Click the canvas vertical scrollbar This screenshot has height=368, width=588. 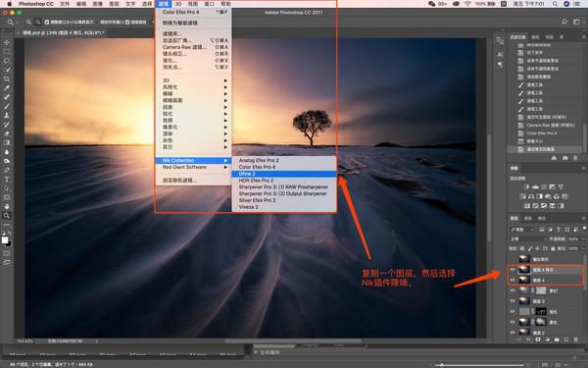[489, 187]
